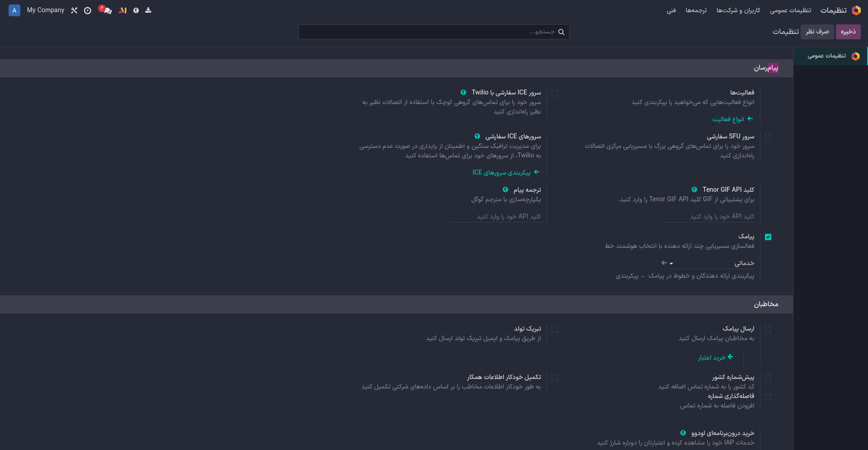Check the سرور SFU سفارشی option
This screenshot has width=868, height=450.
(769, 137)
